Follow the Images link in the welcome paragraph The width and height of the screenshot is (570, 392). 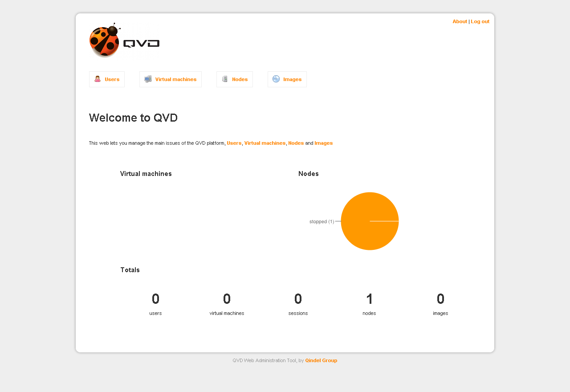[323, 143]
